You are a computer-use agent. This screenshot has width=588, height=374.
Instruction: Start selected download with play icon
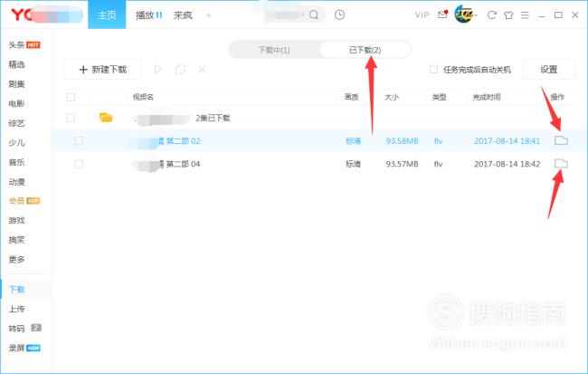tap(158, 69)
